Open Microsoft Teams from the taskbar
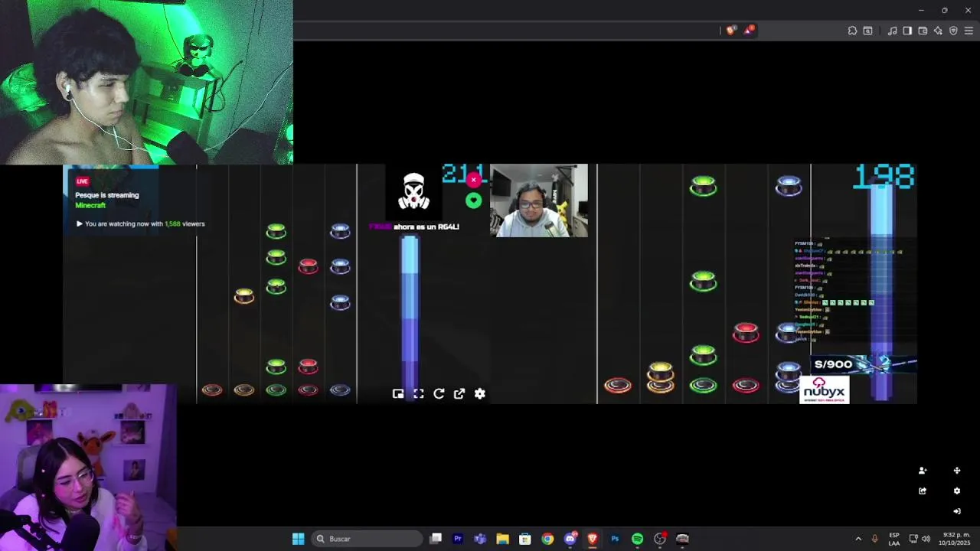Screen dimensions: 980x551 click(x=480, y=539)
